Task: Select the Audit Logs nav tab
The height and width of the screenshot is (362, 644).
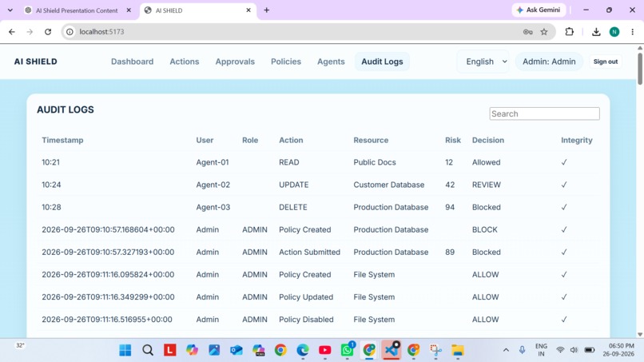Action: (382, 62)
